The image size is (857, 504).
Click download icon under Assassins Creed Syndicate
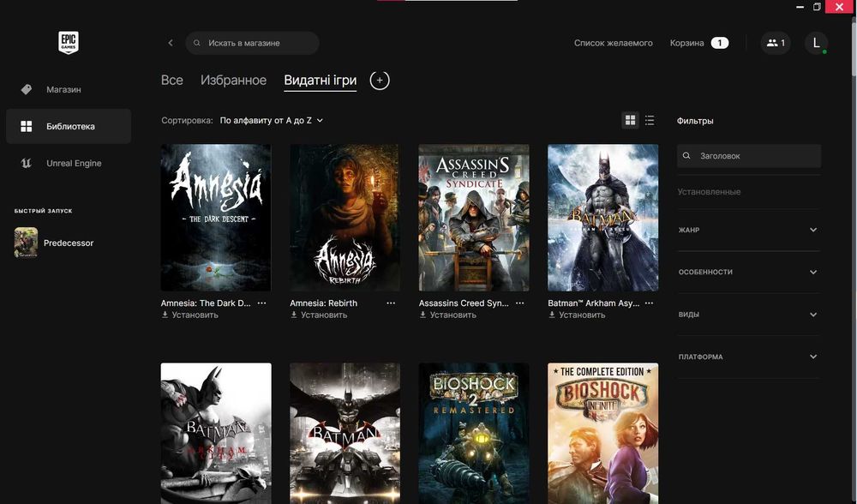point(423,315)
